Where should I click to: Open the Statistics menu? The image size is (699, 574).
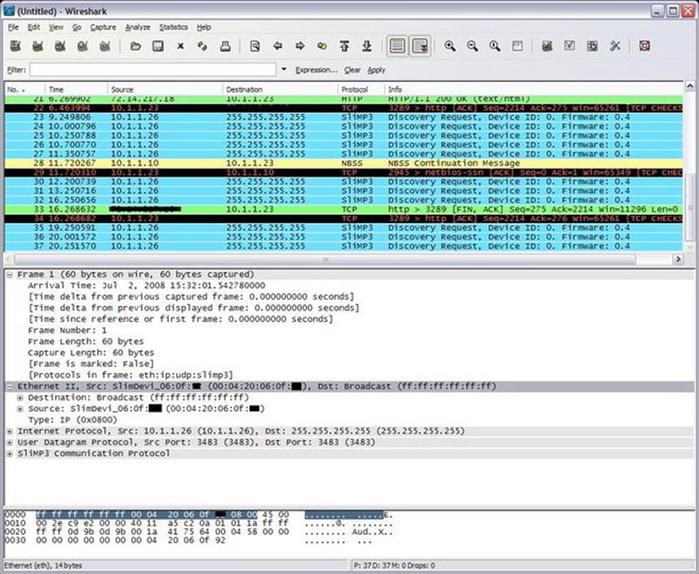173,27
